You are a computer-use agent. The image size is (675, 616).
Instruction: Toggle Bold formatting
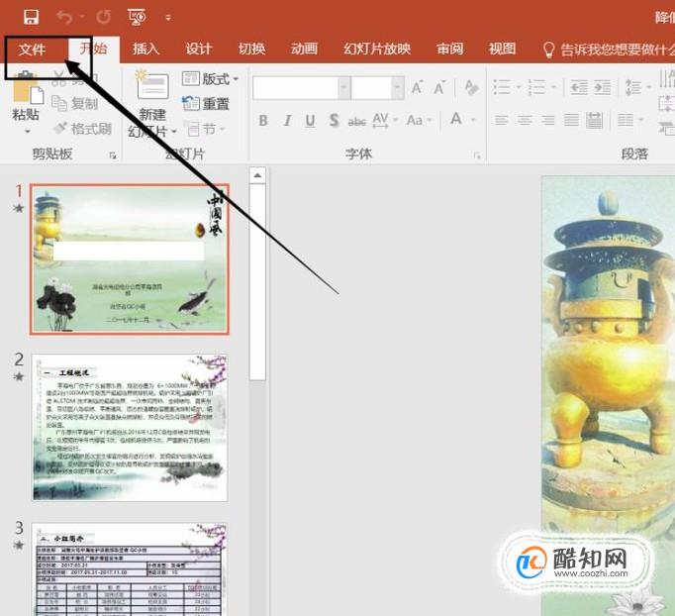[263, 121]
